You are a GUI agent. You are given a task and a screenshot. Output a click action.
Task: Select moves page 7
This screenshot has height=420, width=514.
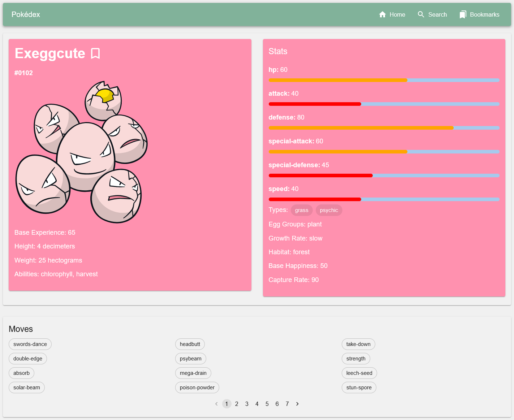coord(287,404)
